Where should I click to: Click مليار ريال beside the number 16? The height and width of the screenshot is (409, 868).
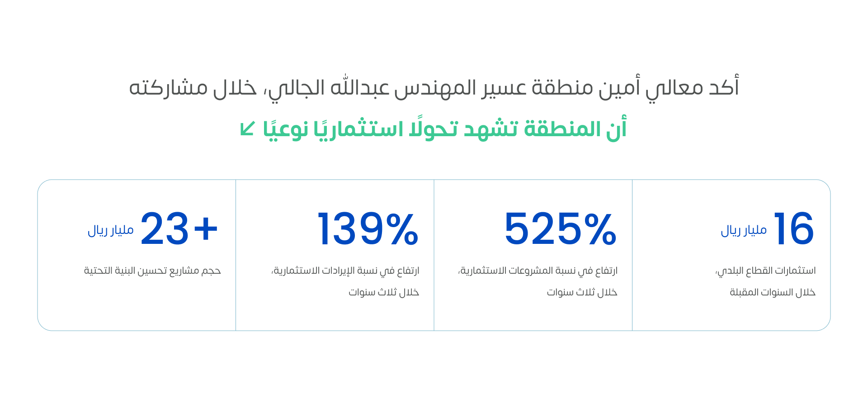pyautogui.click(x=744, y=230)
